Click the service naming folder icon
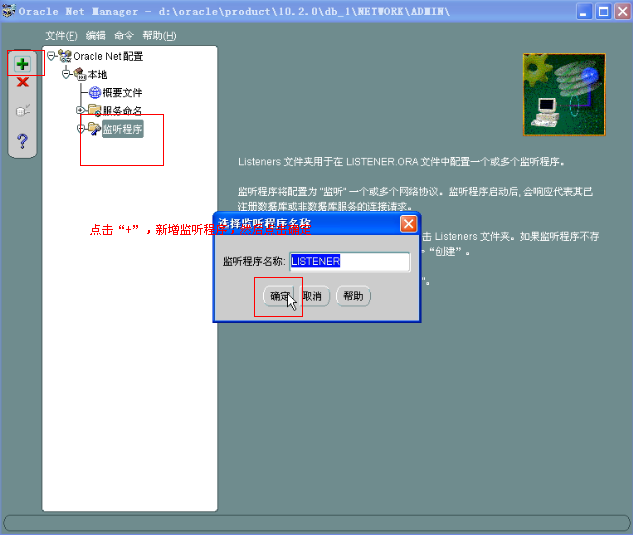The width and height of the screenshot is (633, 535). (95, 110)
